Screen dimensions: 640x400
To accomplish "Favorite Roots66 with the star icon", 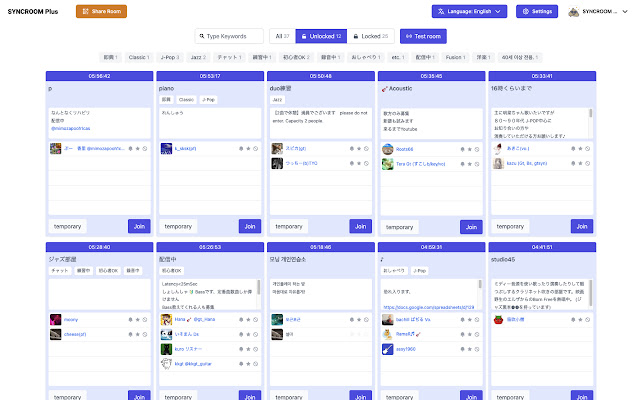I will (x=470, y=149).
